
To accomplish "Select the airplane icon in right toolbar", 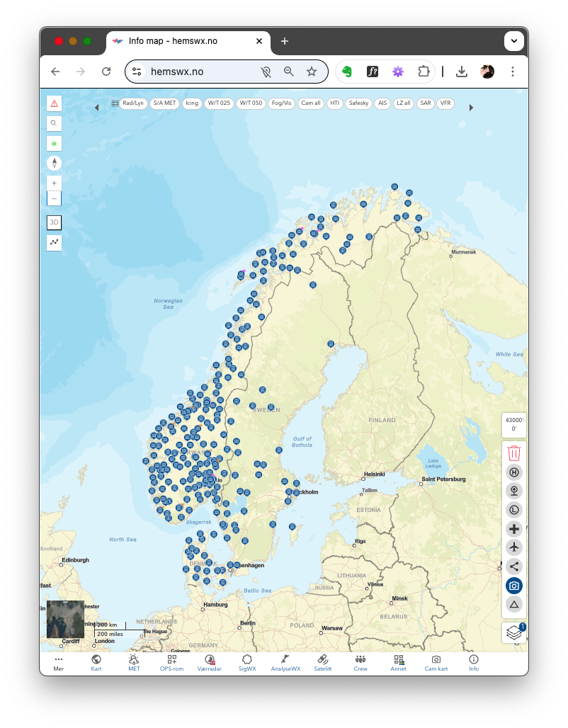I will (514, 547).
